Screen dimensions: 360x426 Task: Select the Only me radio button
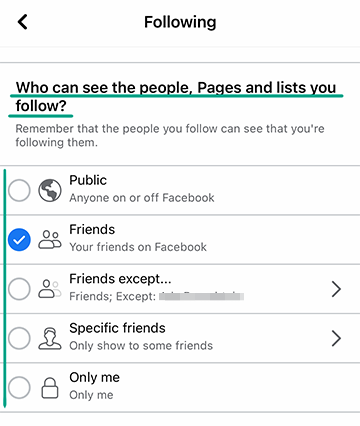tap(19, 387)
